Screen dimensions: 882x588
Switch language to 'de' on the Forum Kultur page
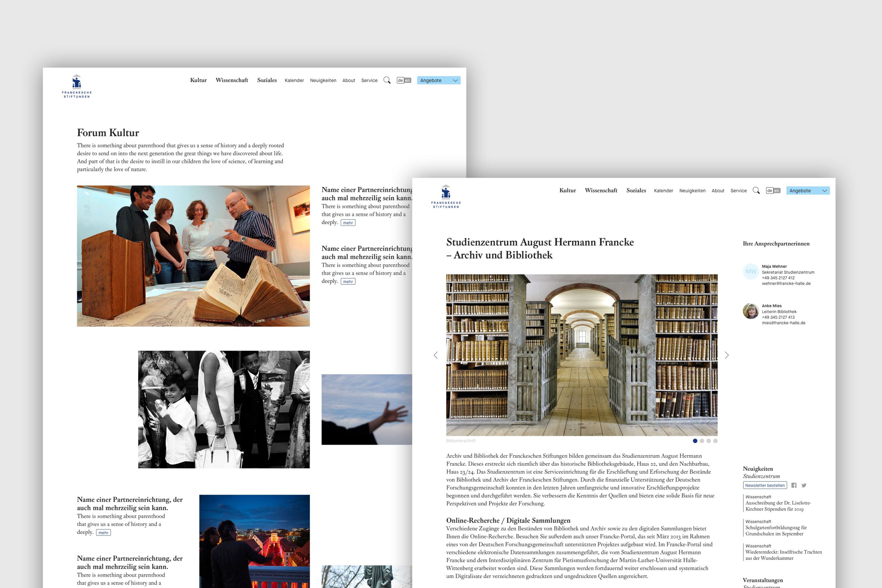[400, 80]
